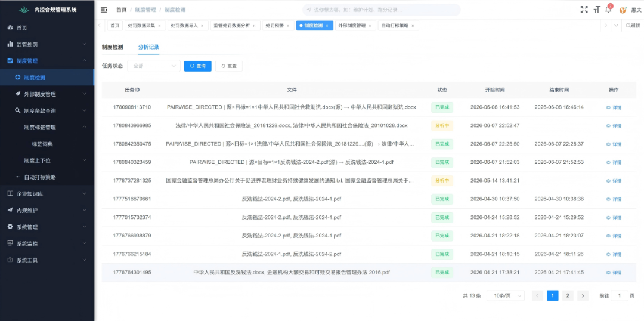The width and height of the screenshot is (644, 321).
Task: Open the tab options dropdown arrow
Action: pyautogui.click(x=616, y=26)
